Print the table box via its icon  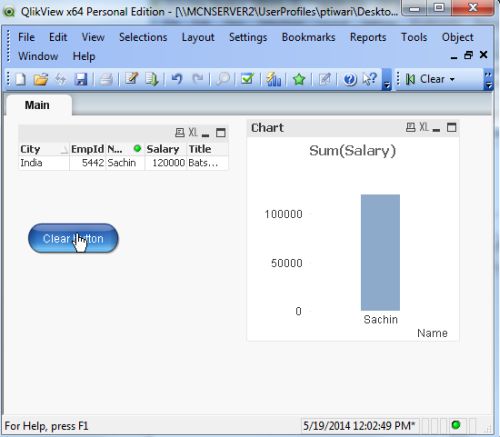coord(180,133)
